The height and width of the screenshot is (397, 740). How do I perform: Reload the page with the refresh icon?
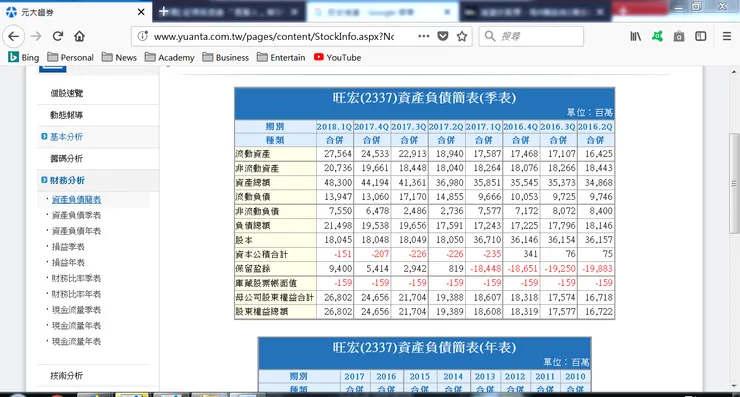point(58,36)
